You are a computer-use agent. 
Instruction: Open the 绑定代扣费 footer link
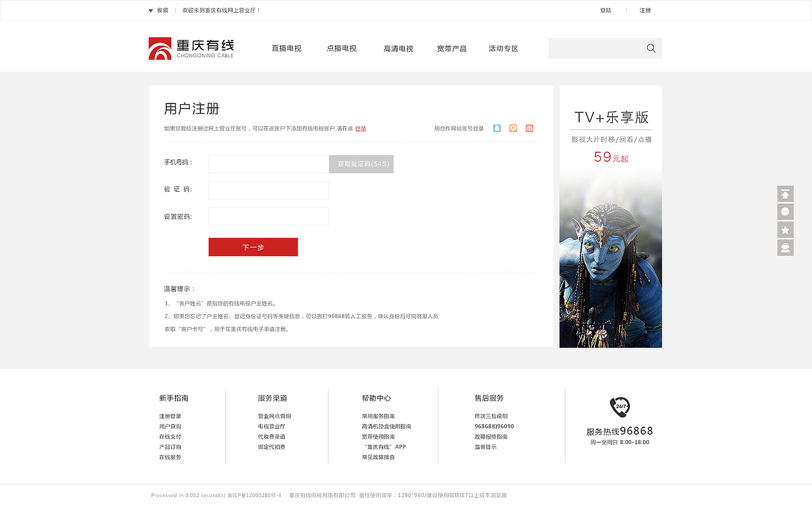(x=272, y=447)
